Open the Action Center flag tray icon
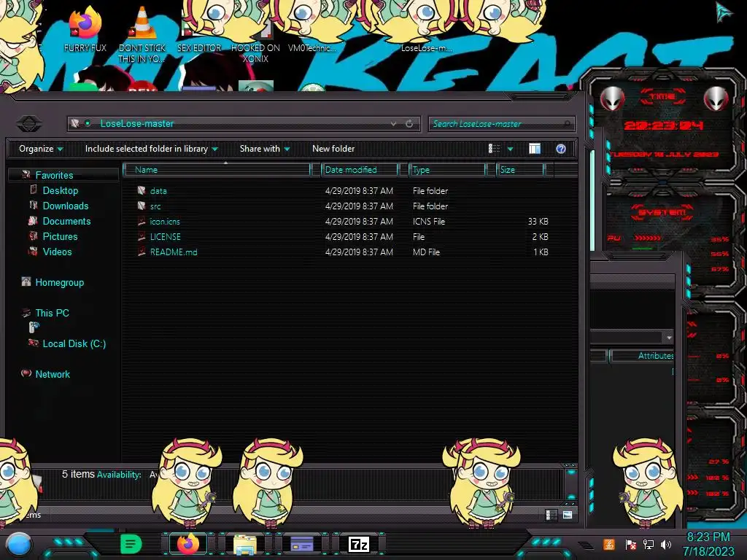Viewport: 747px width, 560px height. tap(631, 545)
